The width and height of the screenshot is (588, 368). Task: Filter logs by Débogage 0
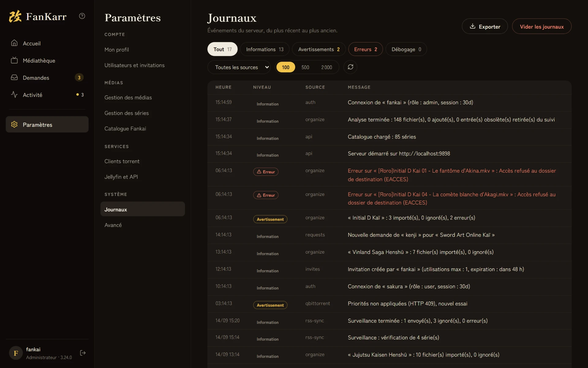(x=406, y=49)
